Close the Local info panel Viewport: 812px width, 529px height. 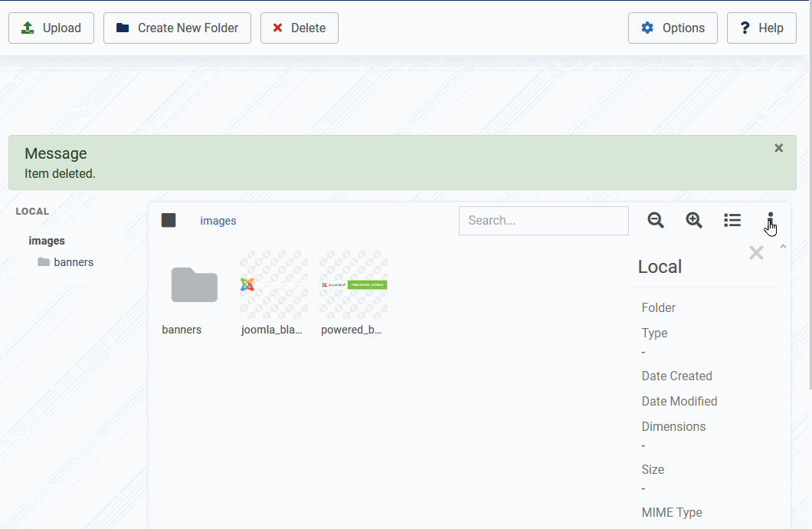click(x=756, y=253)
